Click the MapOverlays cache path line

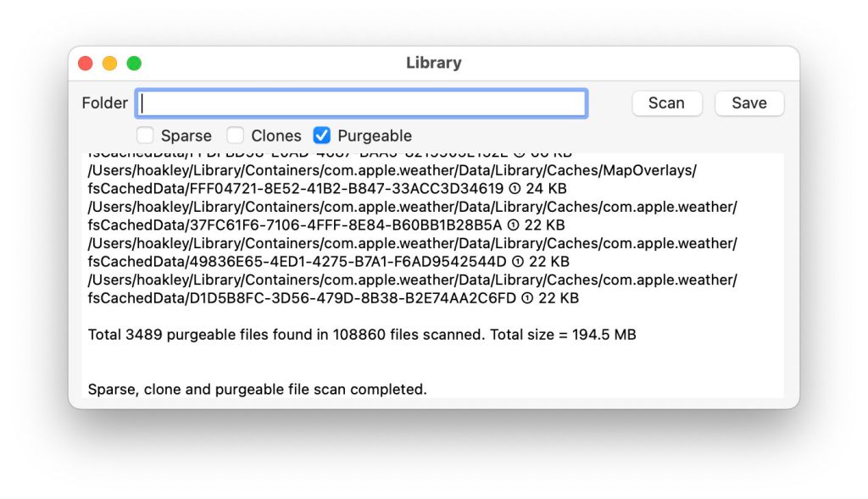pyautogui.click(x=392, y=170)
